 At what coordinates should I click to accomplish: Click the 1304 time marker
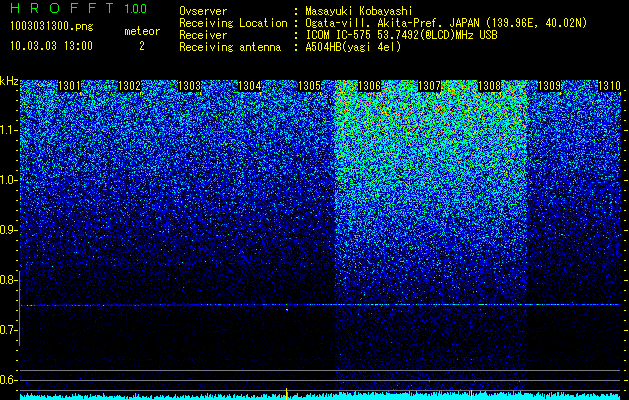tap(250, 86)
